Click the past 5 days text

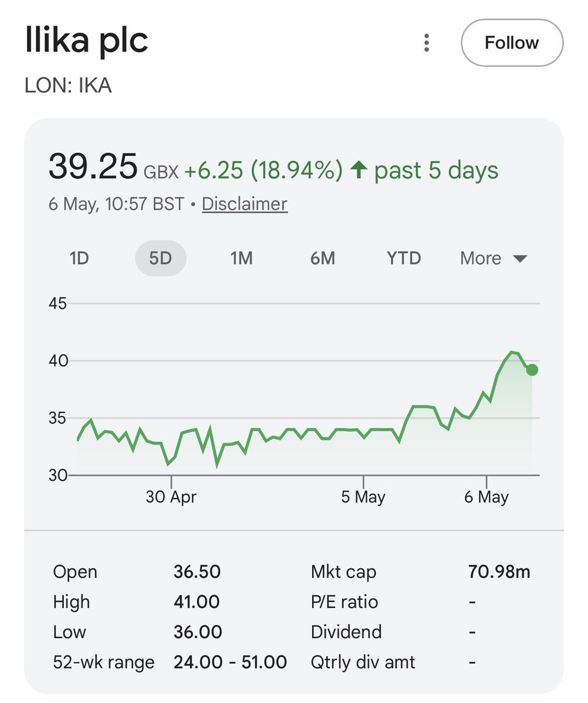coord(436,170)
